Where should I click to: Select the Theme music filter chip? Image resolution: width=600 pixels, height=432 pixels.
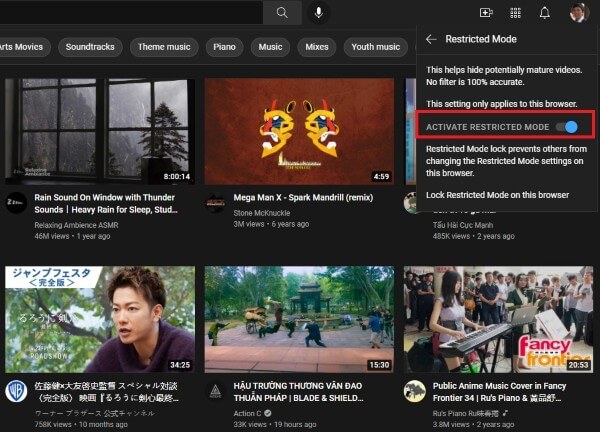pos(164,46)
